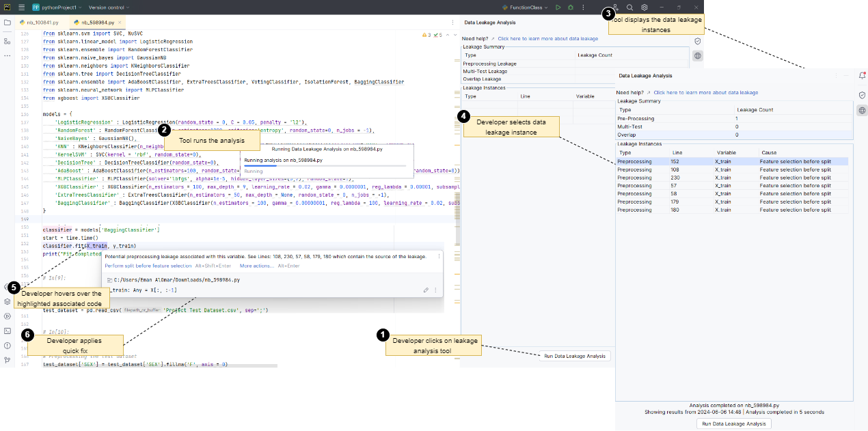Open the data leakage help link in back panel

click(547, 39)
